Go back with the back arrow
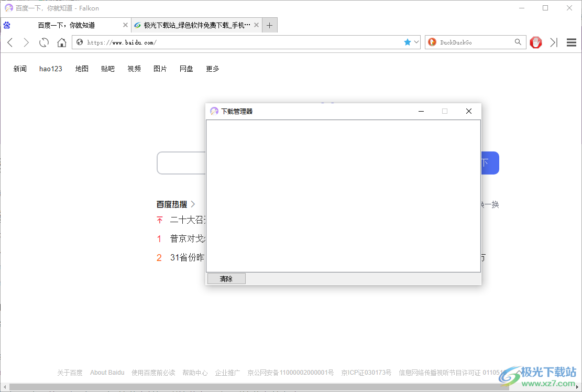Viewport: 582px width, 392px height. (x=10, y=42)
